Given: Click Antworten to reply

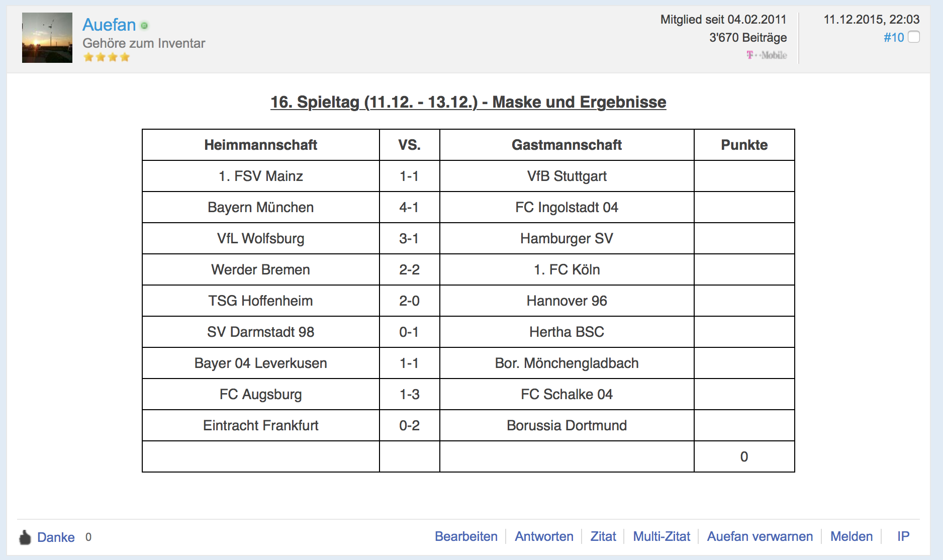Looking at the screenshot, I should tap(544, 536).
